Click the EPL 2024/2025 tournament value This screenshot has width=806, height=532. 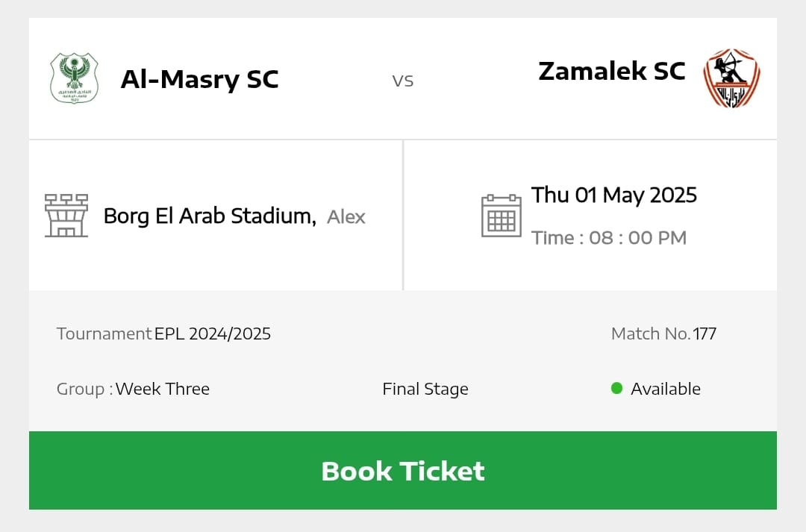point(213,334)
